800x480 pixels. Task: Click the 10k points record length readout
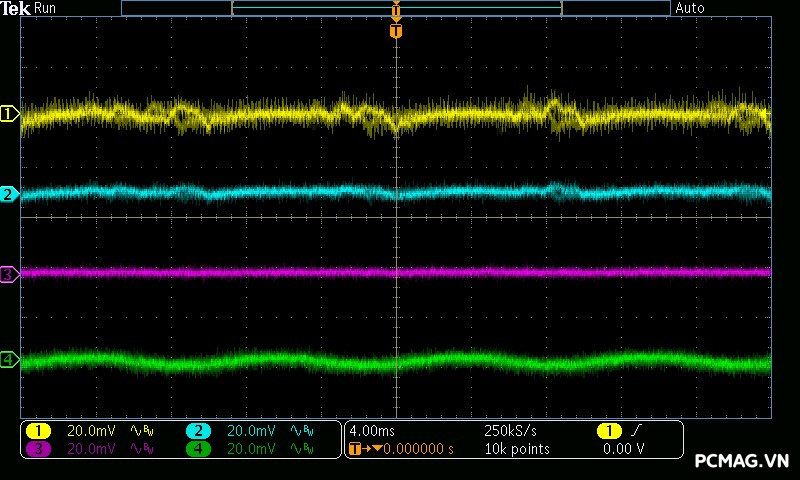pyautogui.click(x=516, y=449)
